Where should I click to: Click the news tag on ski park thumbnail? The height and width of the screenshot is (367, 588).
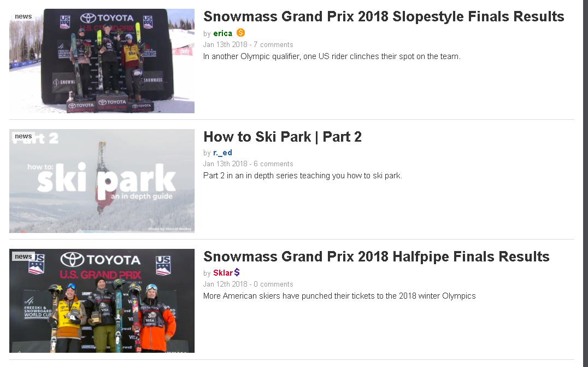[23, 136]
